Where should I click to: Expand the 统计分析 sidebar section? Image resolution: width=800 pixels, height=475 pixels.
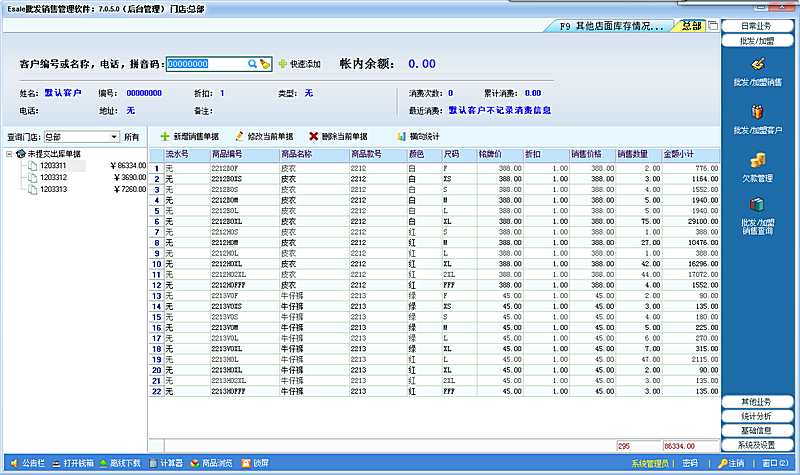pos(756,415)
